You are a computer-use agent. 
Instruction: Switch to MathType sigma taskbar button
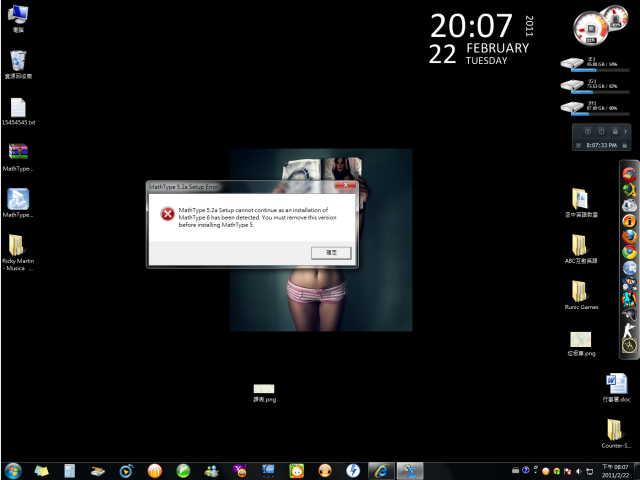(x=410, y=471)
